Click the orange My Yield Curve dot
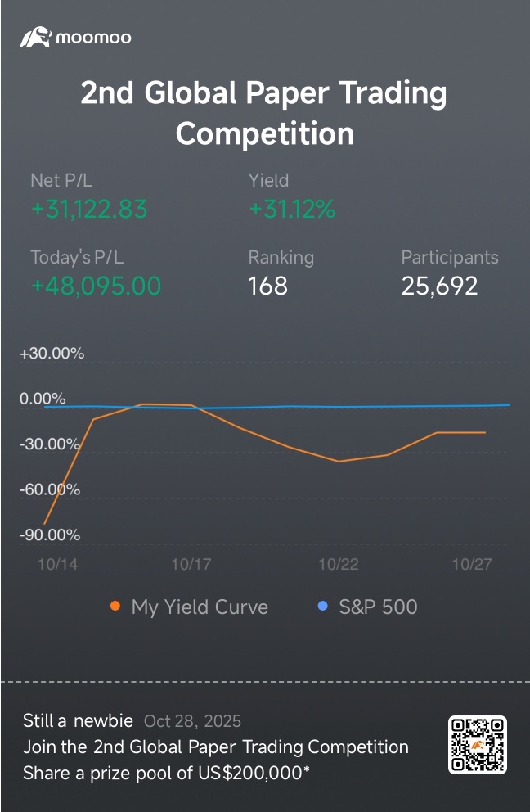Viewport: 530px width, 812px height. 115,607
